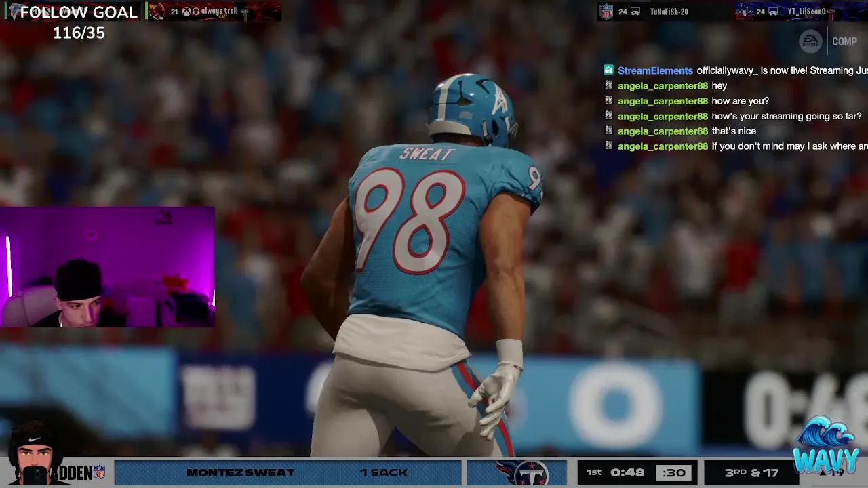Click the 0:48 game clock
Viewport: 868px width, 488px height.
point(627,472)
